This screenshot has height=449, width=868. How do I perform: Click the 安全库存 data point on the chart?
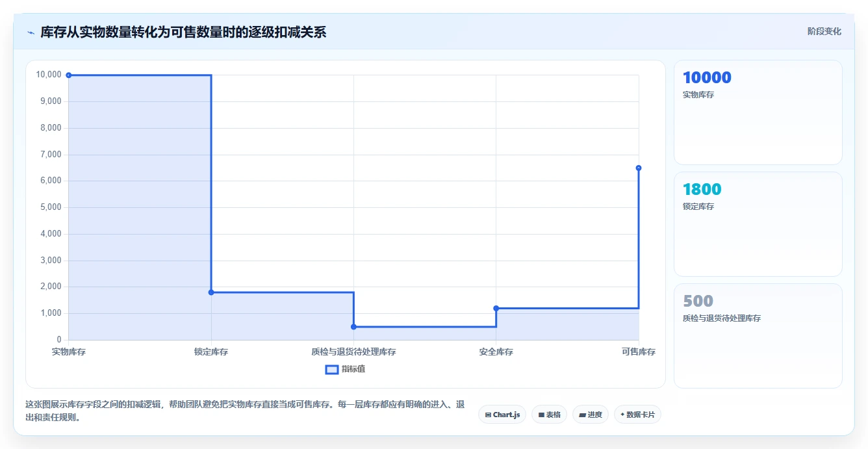tap(496, 308)
